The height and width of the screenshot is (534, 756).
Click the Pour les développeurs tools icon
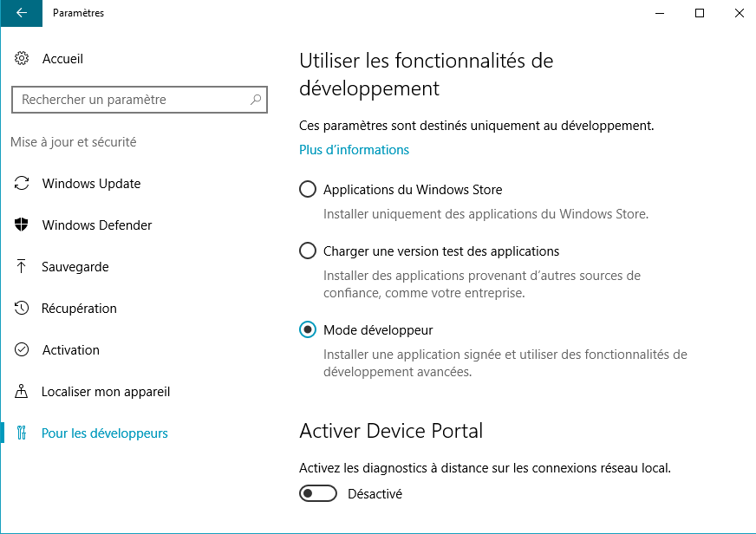pos(22,433)
